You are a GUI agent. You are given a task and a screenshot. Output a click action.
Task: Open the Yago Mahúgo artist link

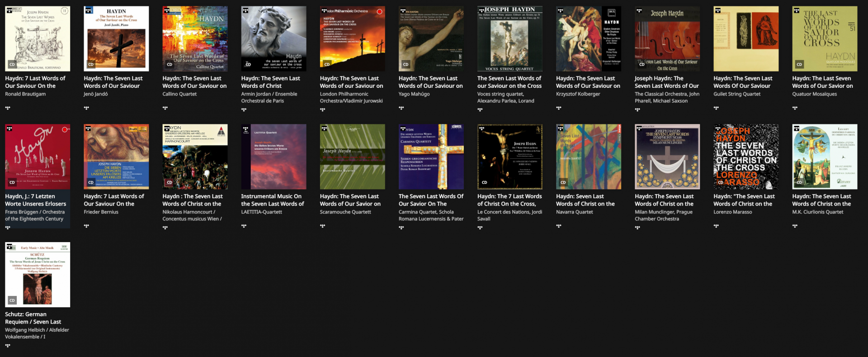pyautogui.click(x=414, y=94)
